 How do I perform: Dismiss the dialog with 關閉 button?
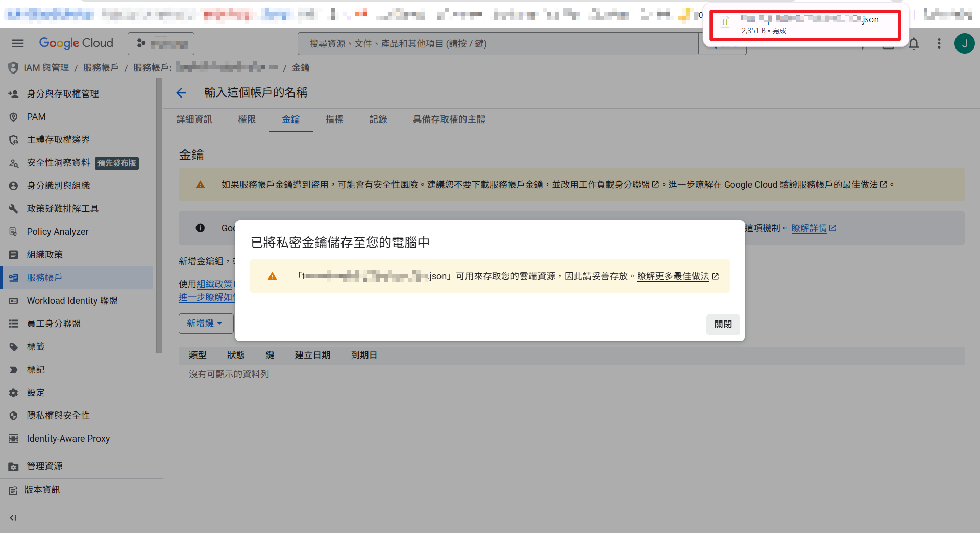tap(723, 324)
